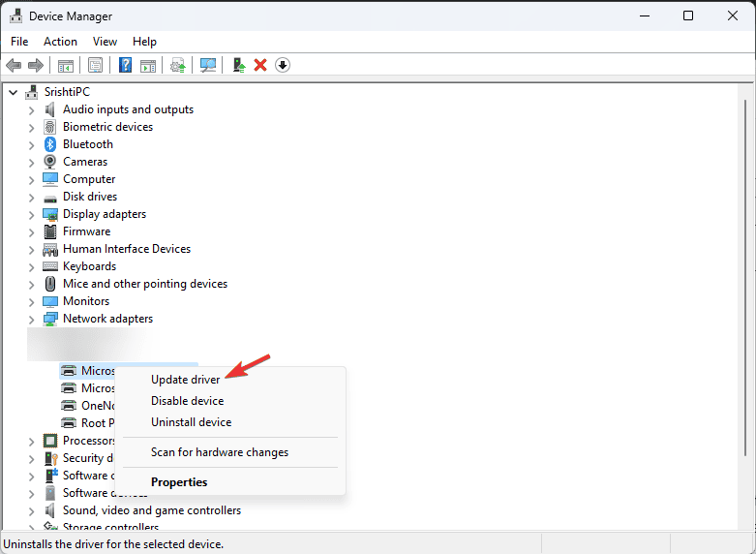Select the Network adapters icon
The width and height of the screenshot is (756, 554).
(50, 319)
